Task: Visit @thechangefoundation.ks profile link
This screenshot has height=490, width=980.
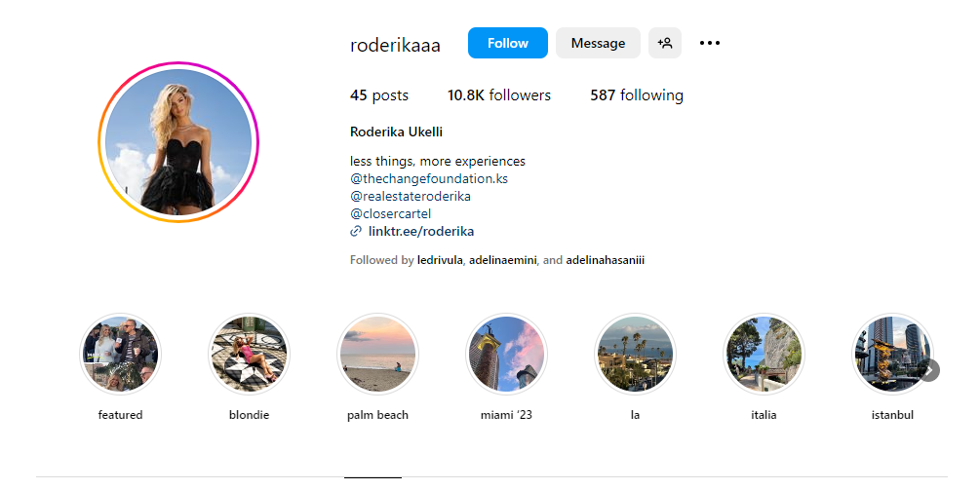Action: (429, 178)
